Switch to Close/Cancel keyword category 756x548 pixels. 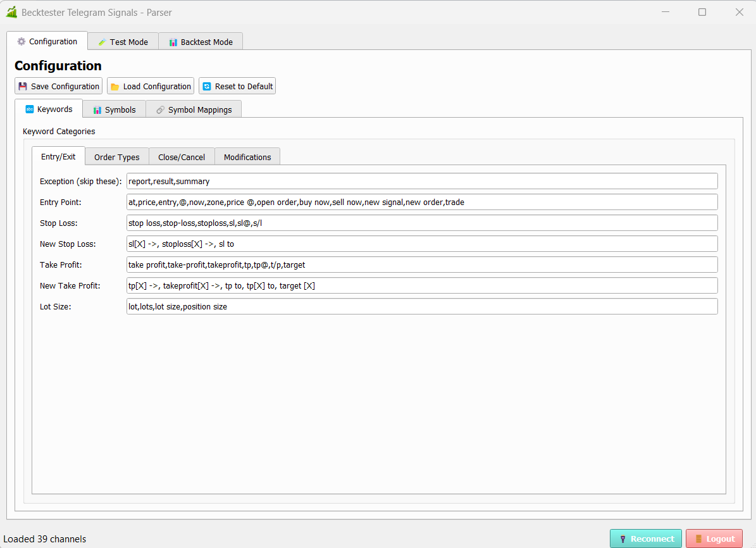pos(182,157)
